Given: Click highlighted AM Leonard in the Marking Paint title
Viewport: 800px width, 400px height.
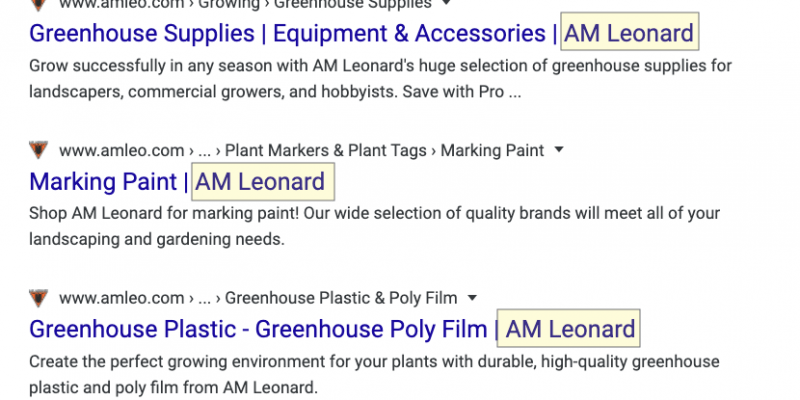Looking at the screenshot, I should [x=260, y=182].
